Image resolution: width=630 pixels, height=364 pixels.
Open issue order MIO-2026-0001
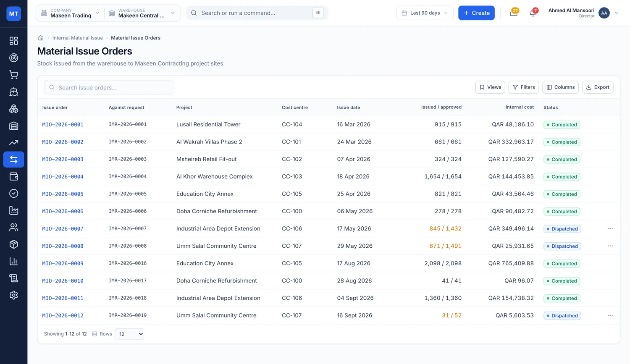click(x=63, y=125)
